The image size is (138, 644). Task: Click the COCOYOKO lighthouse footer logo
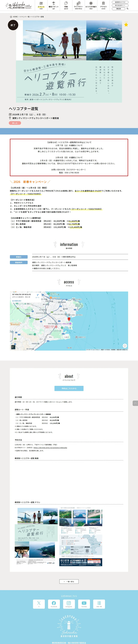click(x=69, y=626)
